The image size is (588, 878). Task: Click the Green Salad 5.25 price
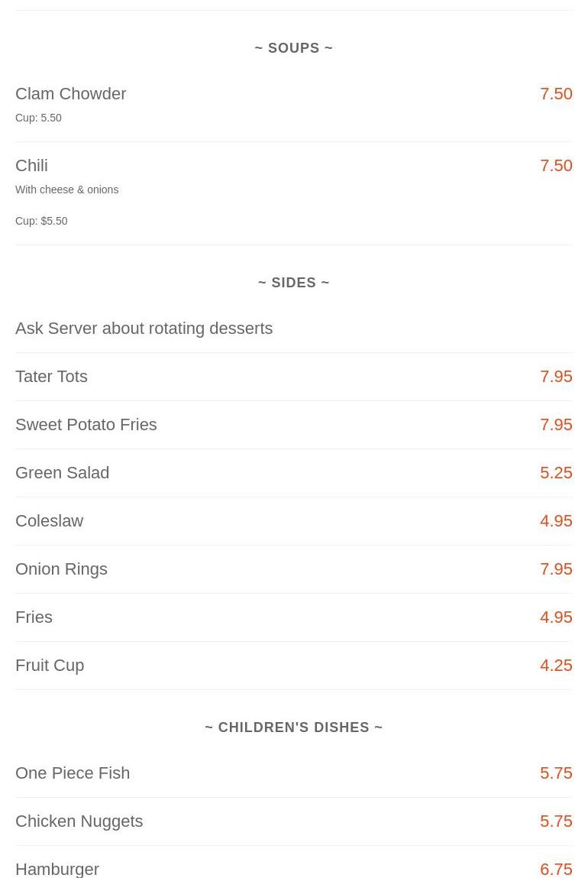[x=556, y=472]
